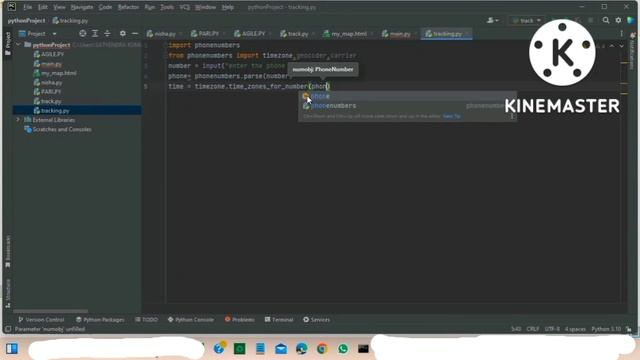Viewport: 640px width, 360px height.
Task: Open Project panel gear options
Action: click(122, 33)
